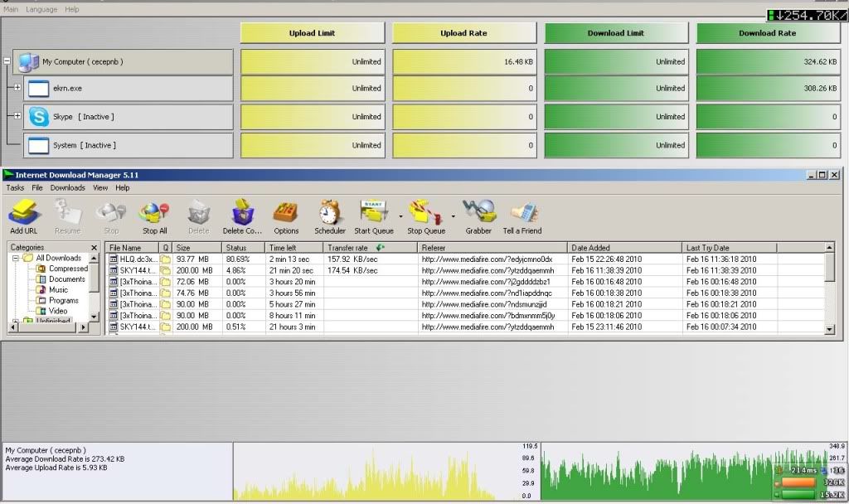
Task: Click the Programs category icon
Action: 41,300
